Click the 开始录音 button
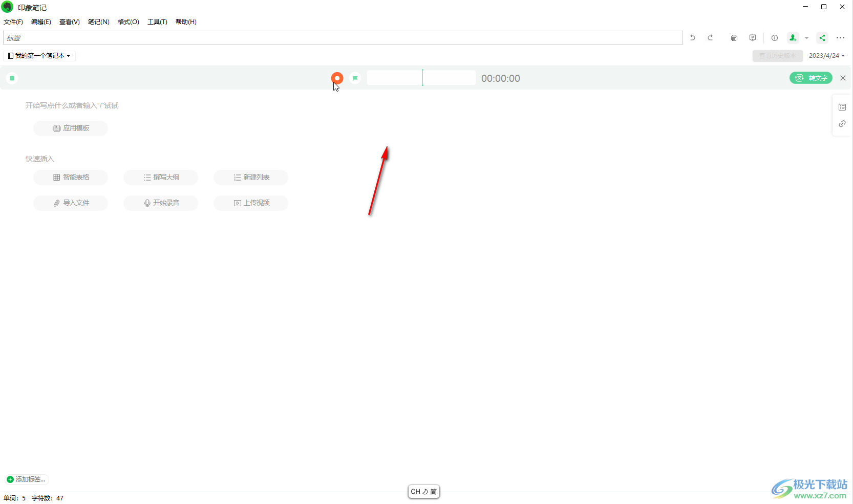The width and height of the screenshot is (853, 504). tap(161, 203)
